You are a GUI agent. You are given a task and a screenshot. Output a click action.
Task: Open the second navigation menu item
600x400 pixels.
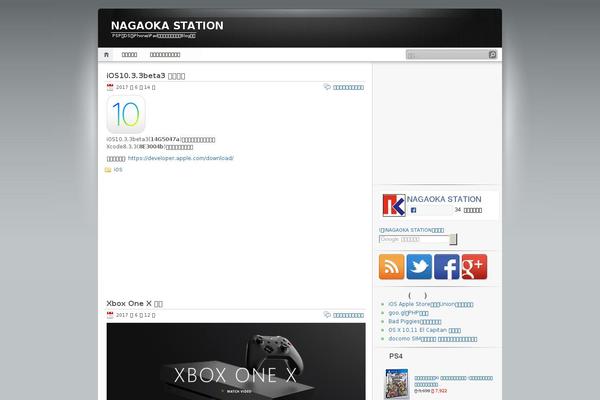[129, 55]
